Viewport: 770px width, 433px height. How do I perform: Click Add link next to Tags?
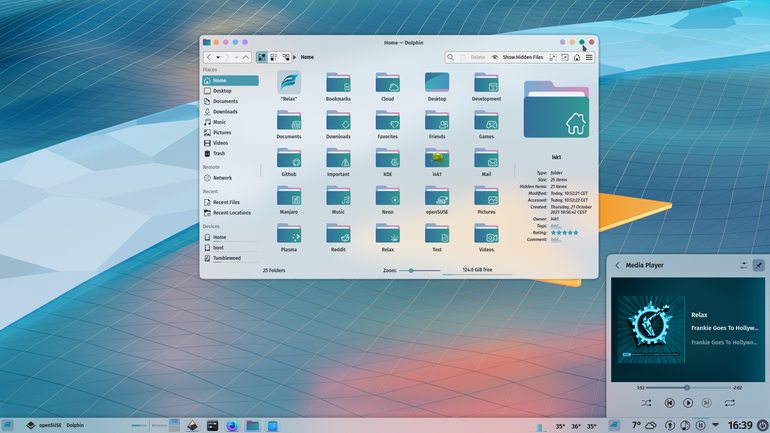click(555, 226)
